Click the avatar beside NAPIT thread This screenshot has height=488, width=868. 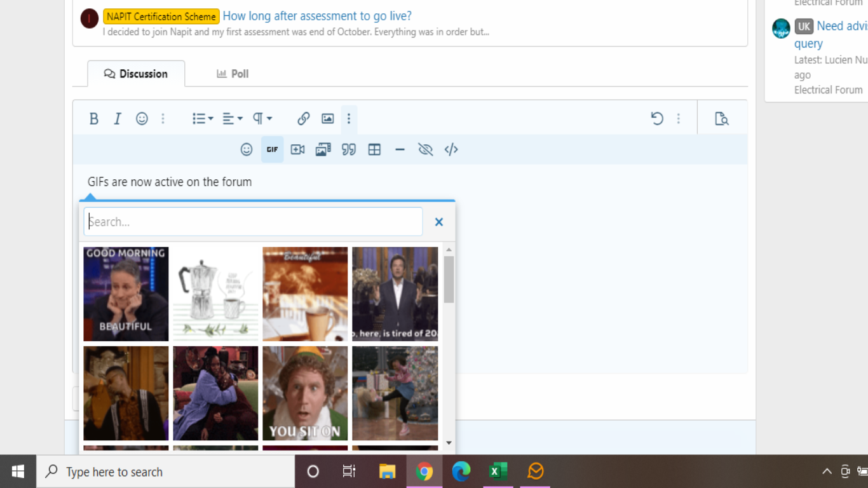coord(89,18)
